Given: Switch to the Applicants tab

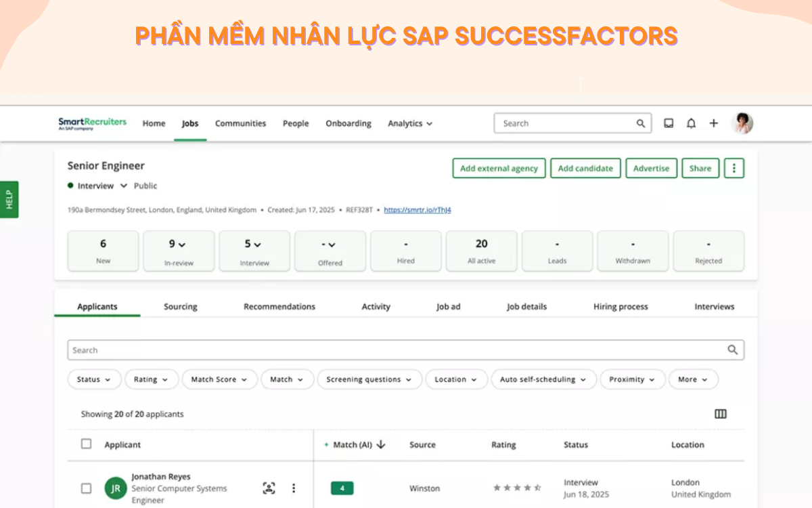Looking at the screenshot, I should (x=97, y=307).
